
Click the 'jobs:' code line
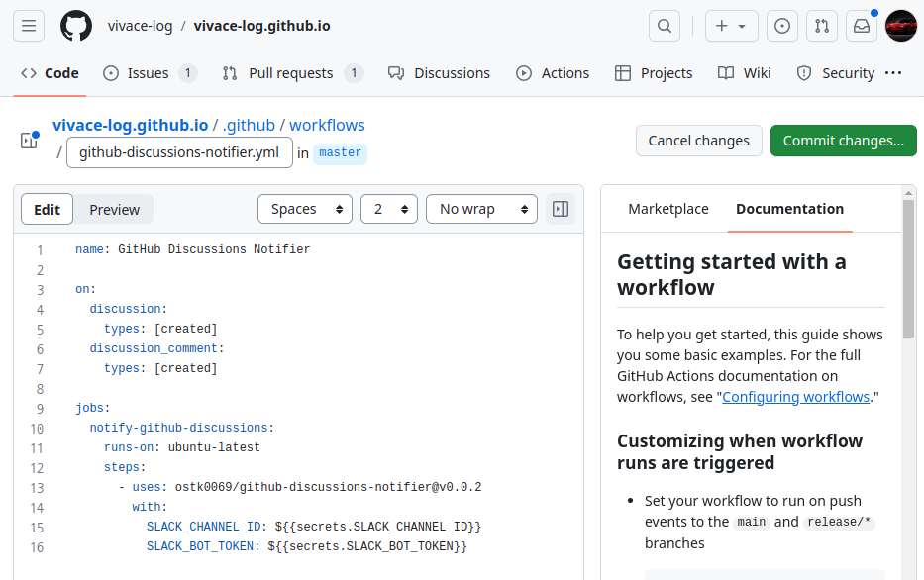(92, 408)
